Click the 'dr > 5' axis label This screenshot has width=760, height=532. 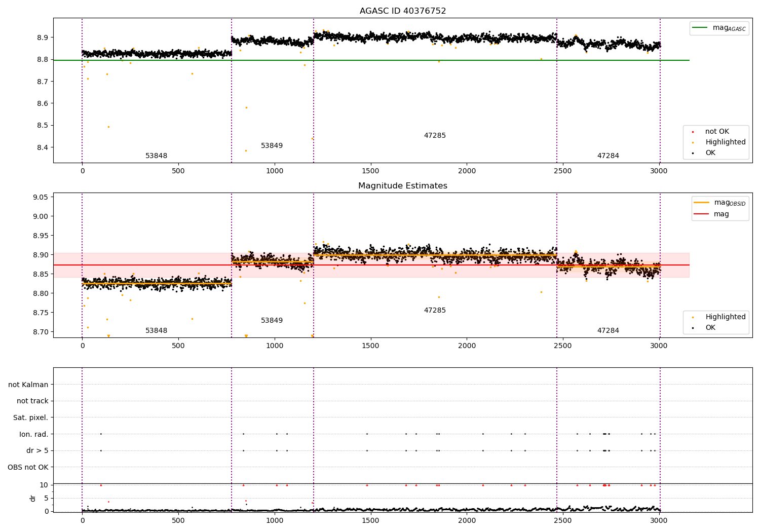point(37,451)
